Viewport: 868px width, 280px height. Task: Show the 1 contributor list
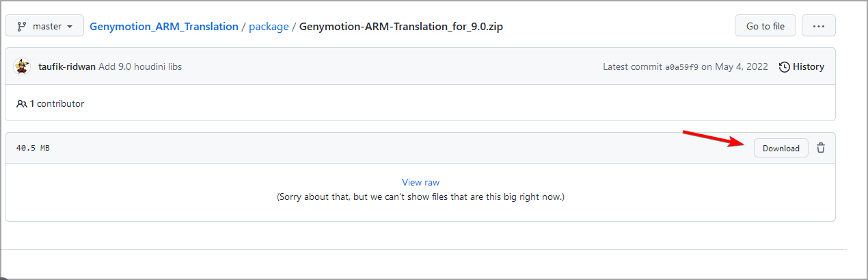[x=57, y=103]
